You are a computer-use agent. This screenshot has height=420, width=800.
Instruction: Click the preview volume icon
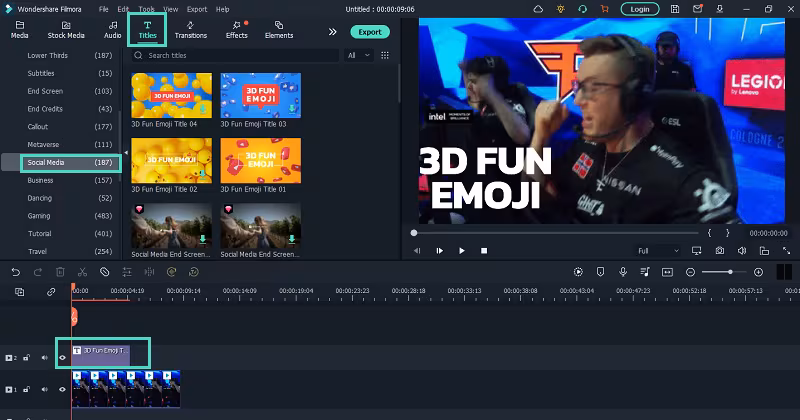coord(742,251)
